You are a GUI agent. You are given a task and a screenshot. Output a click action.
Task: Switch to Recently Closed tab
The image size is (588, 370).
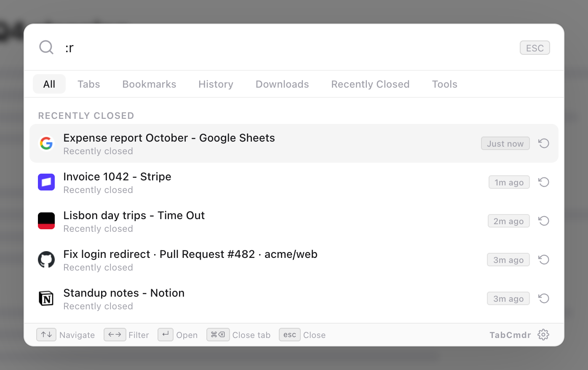point(370,84)
